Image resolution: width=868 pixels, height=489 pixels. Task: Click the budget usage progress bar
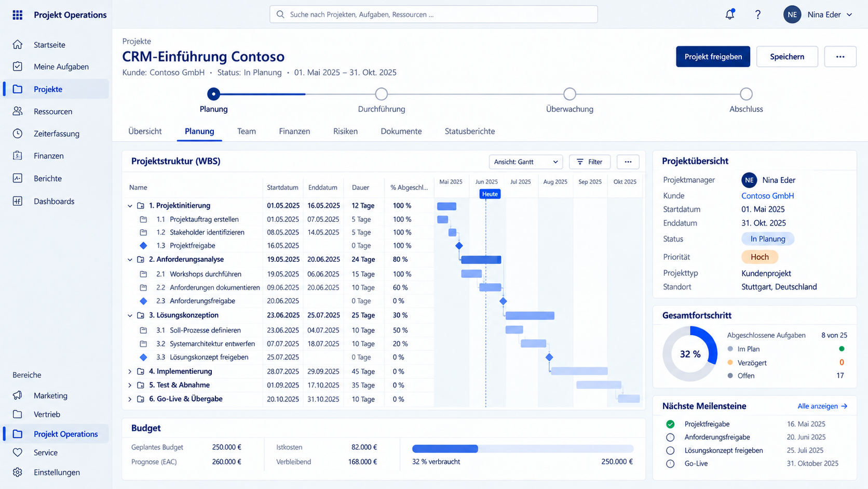click(523, 448)
